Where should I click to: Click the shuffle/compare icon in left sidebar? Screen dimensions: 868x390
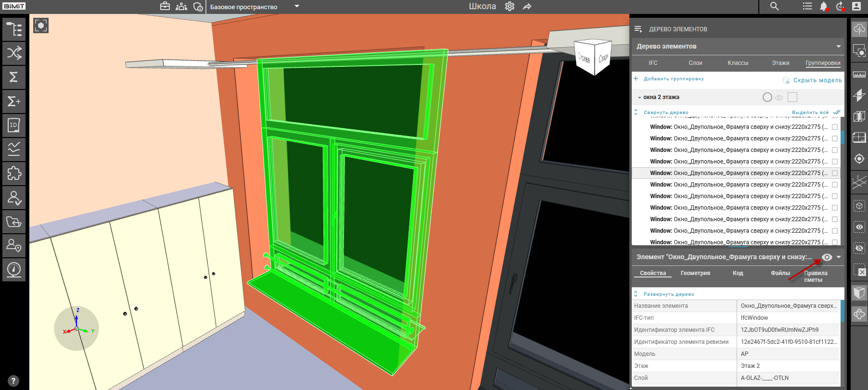(14, 53)
